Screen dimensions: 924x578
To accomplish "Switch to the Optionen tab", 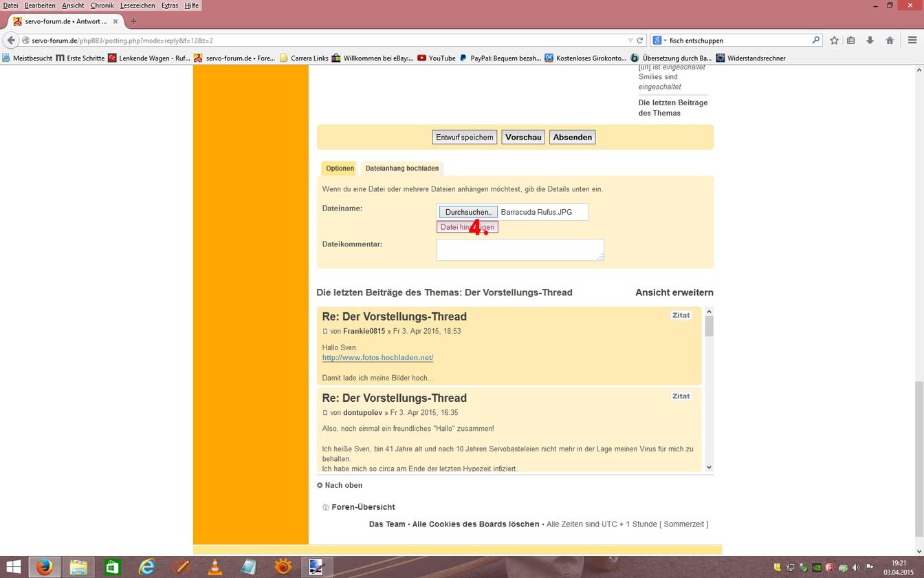I will pyautogui.click(x=340, y=169).
